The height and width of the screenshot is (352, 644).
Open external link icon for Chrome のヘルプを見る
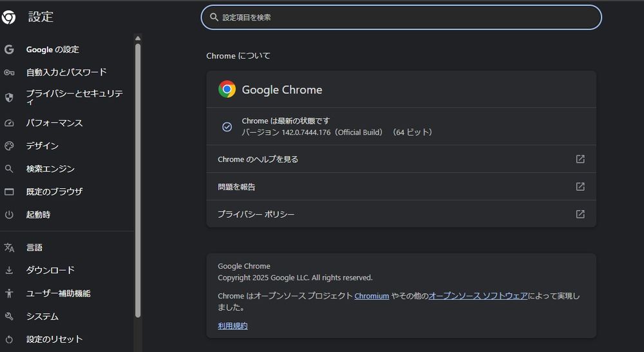click(x=580, y=159)
